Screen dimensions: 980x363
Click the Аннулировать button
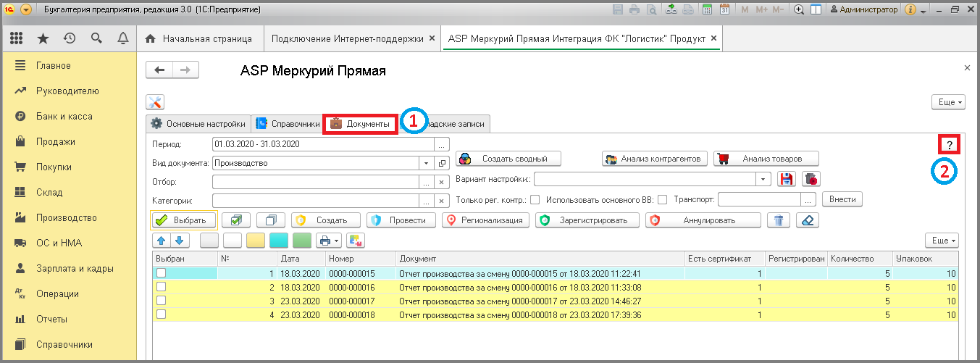pos(703,220)
